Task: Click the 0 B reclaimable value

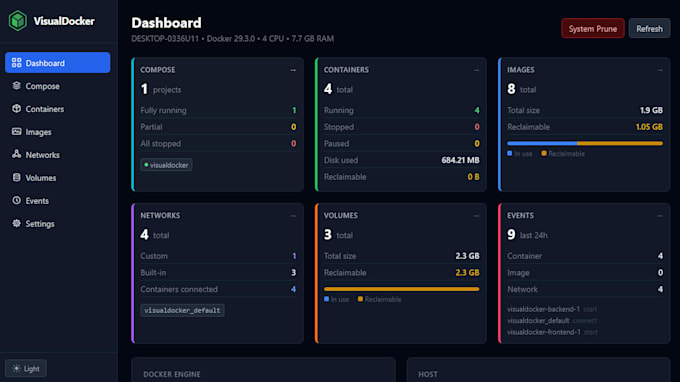Action: [473, 177]
